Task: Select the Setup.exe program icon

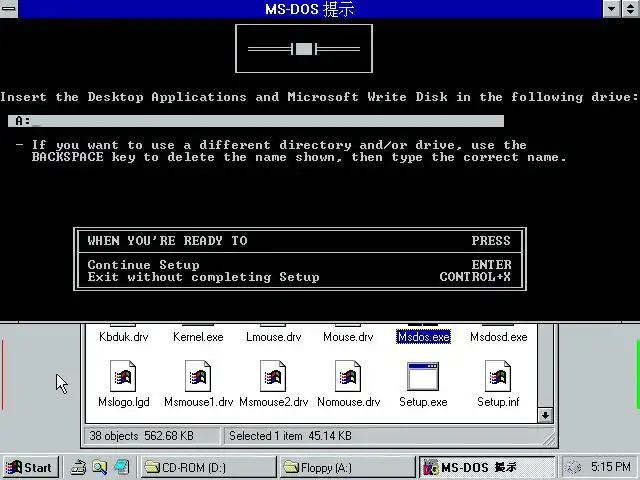Action: (x=423, y=376)
